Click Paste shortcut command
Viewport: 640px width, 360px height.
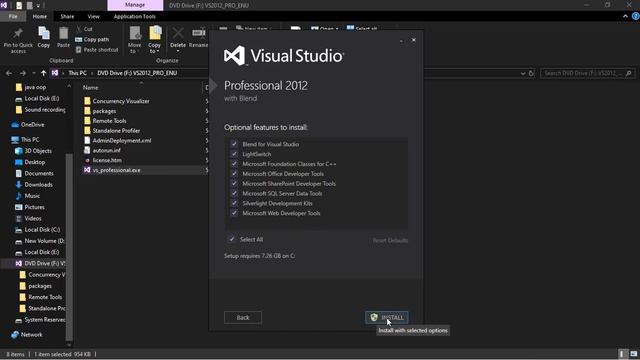click(x=97, y=50)
